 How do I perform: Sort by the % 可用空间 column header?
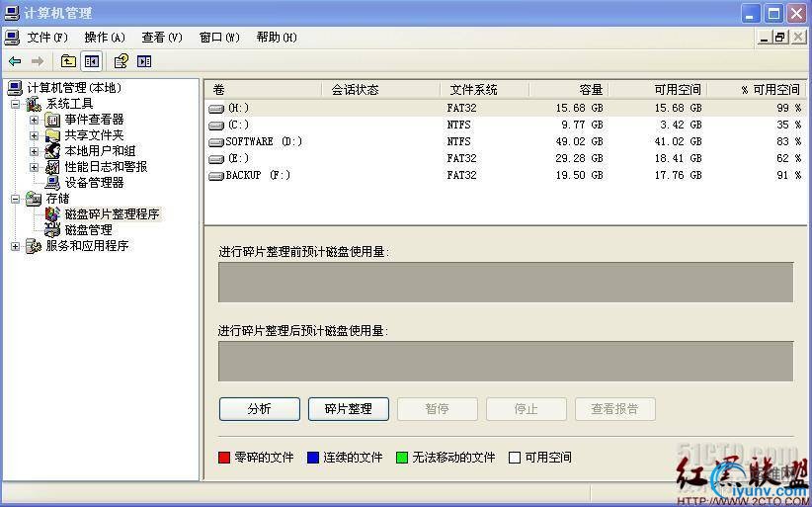[757, 90]
